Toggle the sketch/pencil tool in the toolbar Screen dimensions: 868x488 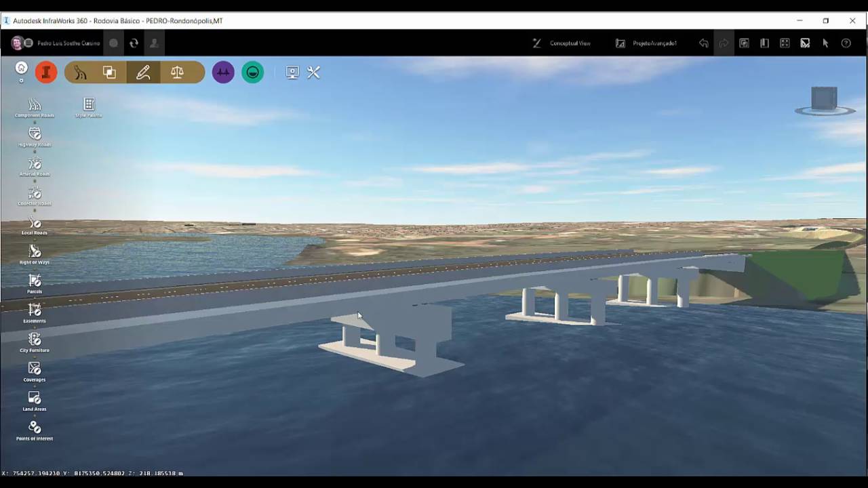point(144,72)
